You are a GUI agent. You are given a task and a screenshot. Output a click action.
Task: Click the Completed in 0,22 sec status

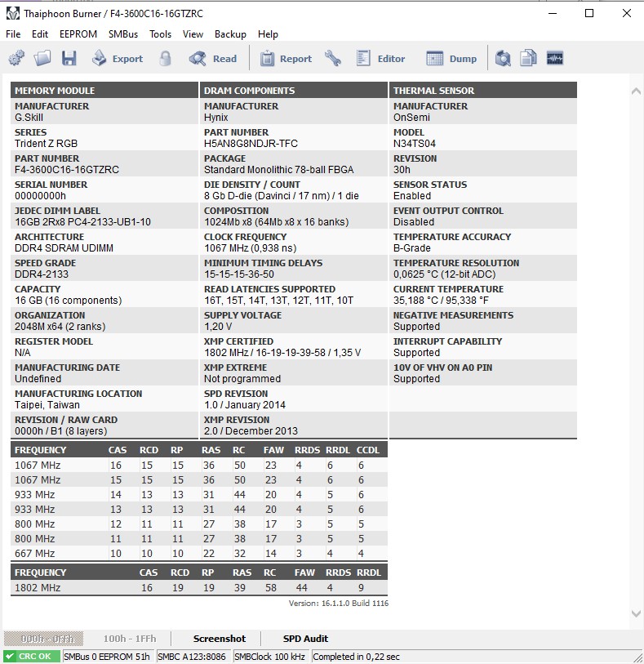point(356,657)
